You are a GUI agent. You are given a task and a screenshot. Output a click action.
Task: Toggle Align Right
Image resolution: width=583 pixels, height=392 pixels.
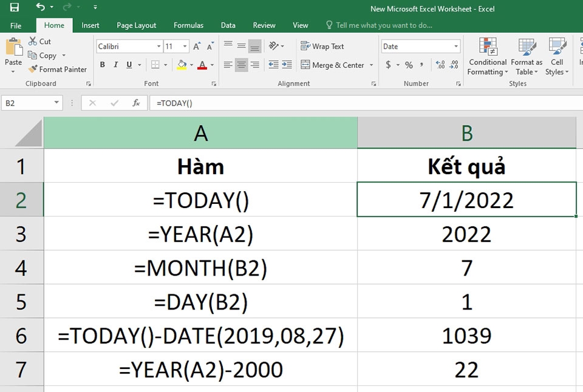point(255,65)
